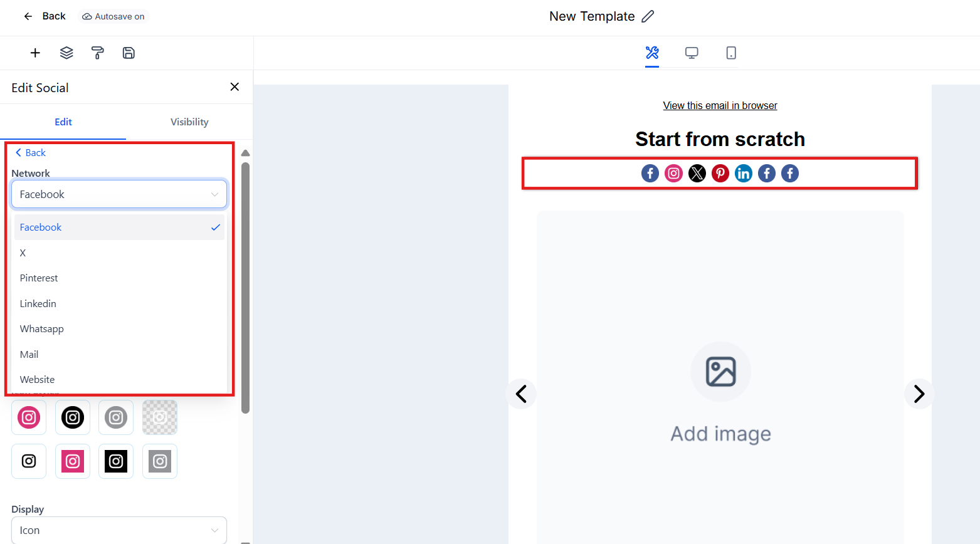Viewport: 980px width, 544px height.
Task: Choose gray round Instagram icon style
Action: pos(116,417)
